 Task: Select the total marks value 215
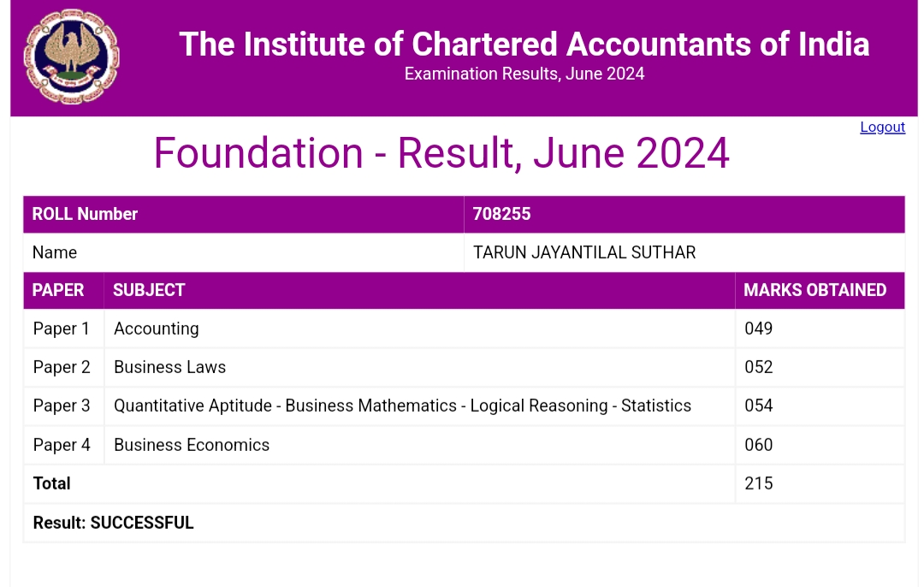759,483
